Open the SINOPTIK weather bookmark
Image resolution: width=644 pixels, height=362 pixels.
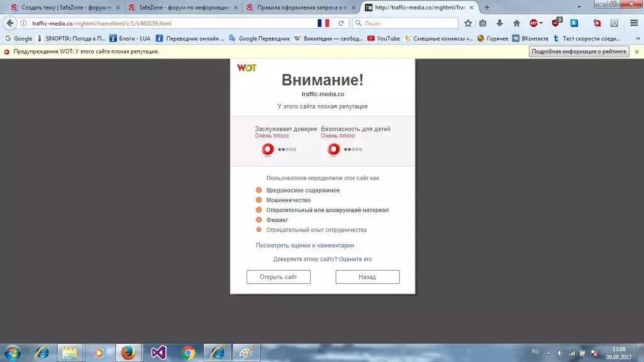(71, 38)
